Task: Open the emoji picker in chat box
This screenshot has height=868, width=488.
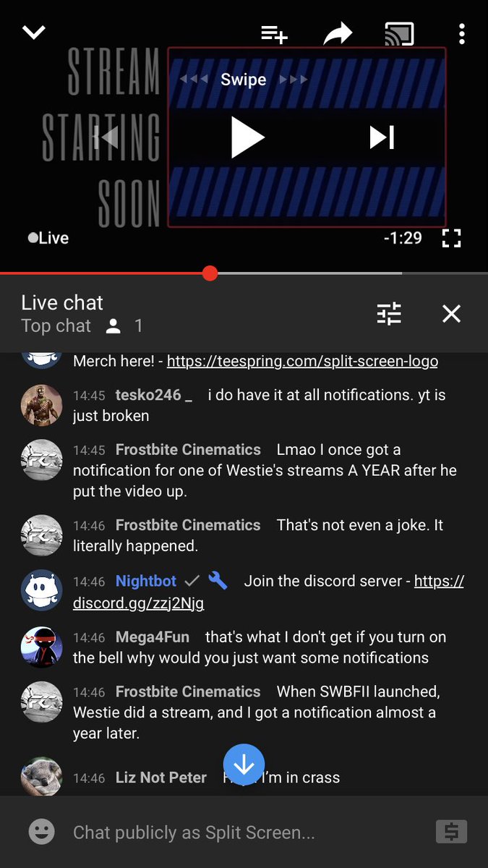Action: 42,832
